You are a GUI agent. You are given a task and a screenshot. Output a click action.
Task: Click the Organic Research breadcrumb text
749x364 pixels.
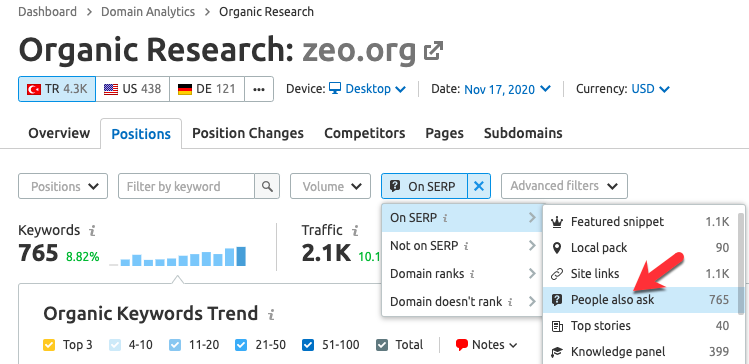pos(267,11)
